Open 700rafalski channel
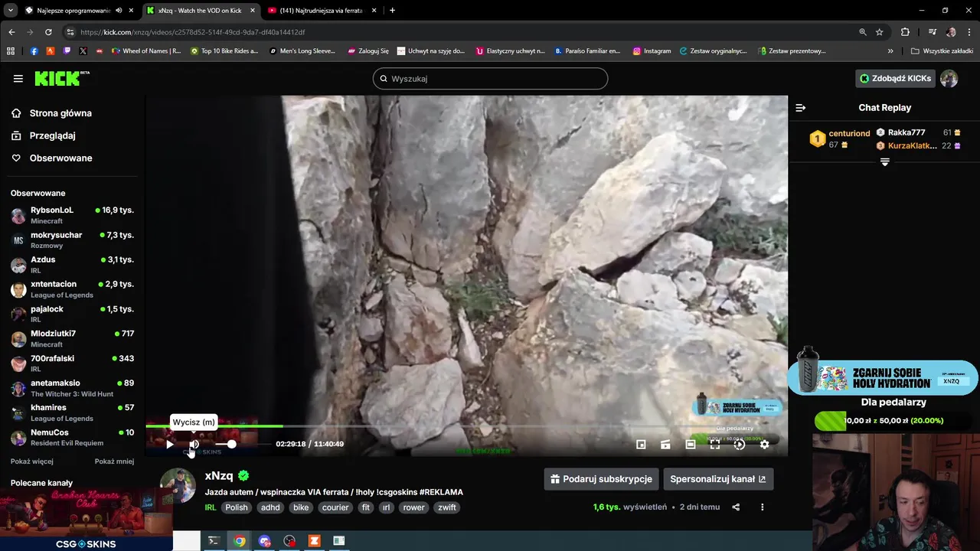 [73, 364]
